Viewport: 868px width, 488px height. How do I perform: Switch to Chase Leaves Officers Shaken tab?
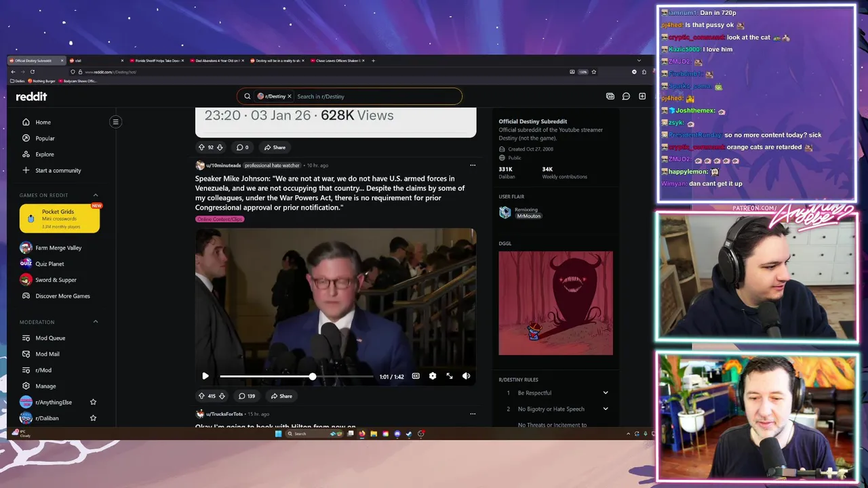(x=338, y=60)
